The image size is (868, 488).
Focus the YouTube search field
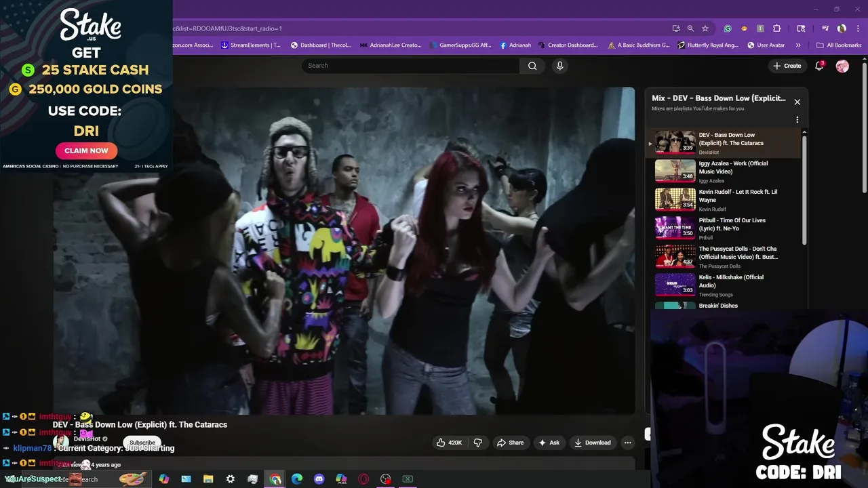point(411,66)
